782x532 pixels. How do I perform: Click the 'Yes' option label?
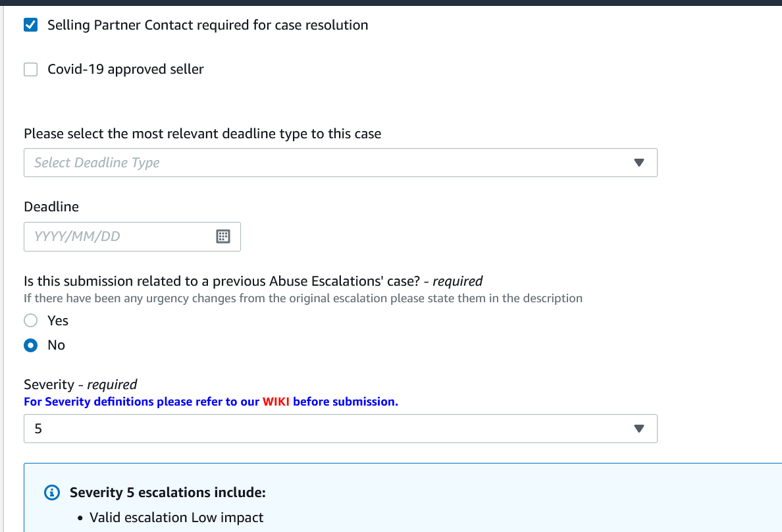pos(58,321)
